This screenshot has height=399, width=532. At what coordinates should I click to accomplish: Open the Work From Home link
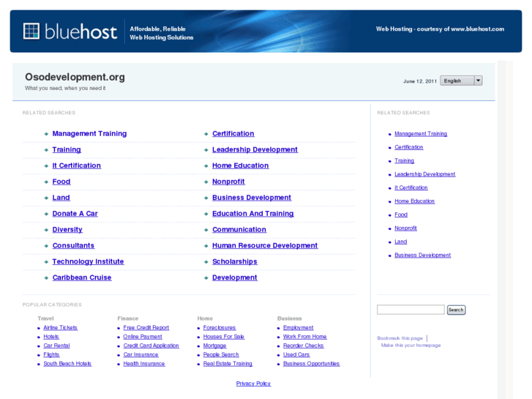(305, 337)
